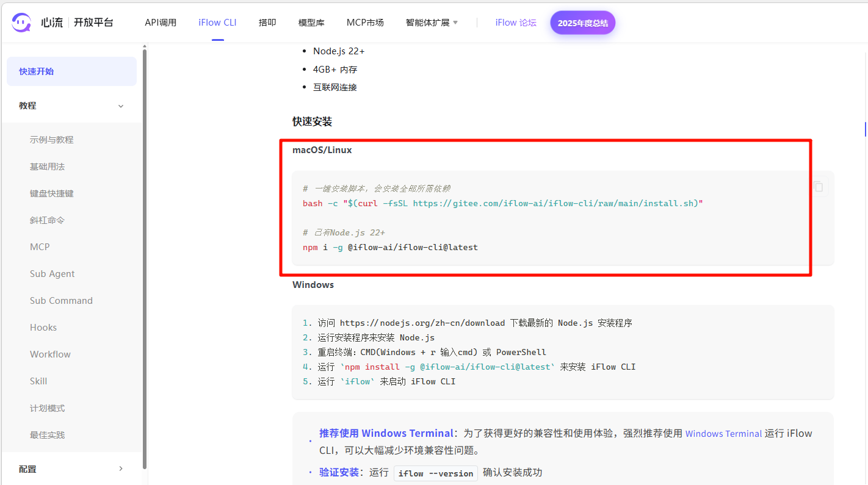
Task: Open the API调用 tab
Action: point(161,23)
